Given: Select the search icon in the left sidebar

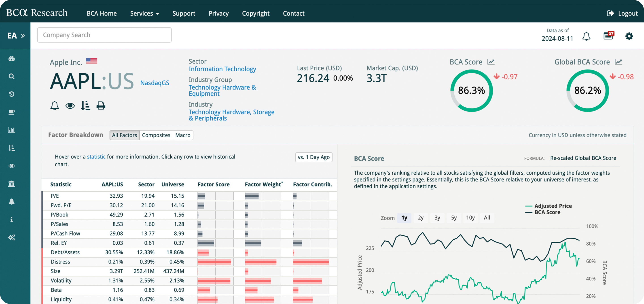Looking at the screenshot, I should click(x=11, y=76).
